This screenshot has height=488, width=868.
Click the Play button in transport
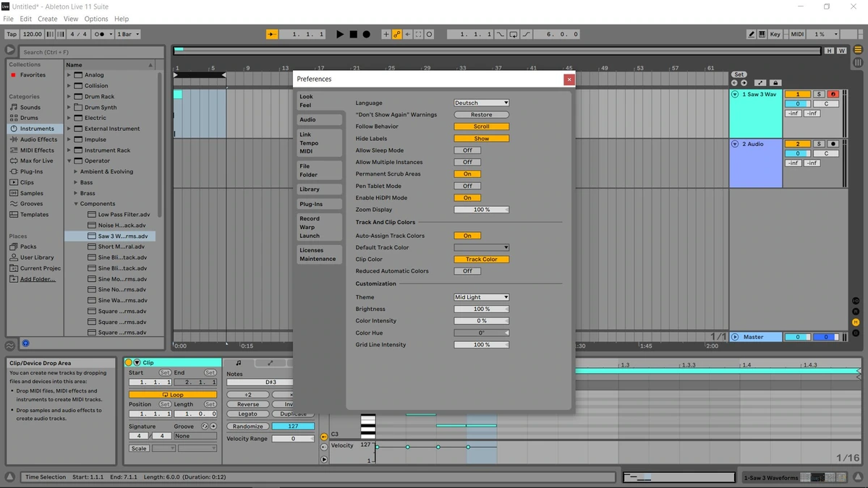[340, 34]
